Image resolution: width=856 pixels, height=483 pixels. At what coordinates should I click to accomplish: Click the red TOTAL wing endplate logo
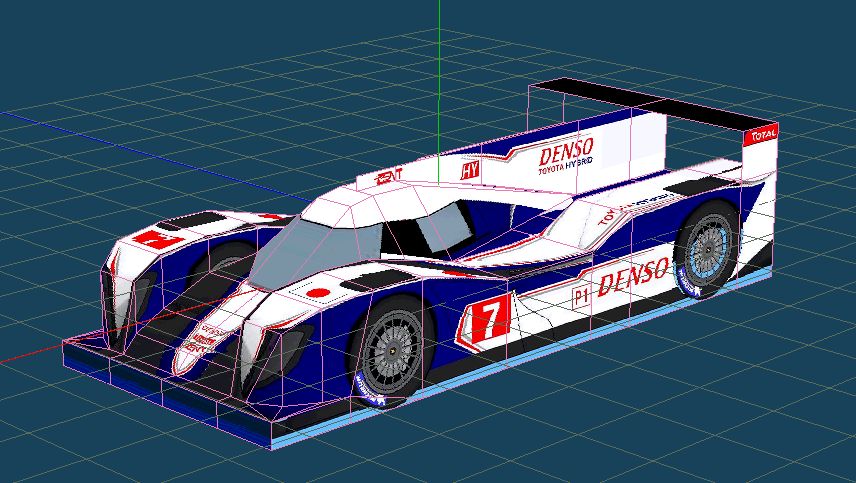pyautogui.click(x=763, y=134)
